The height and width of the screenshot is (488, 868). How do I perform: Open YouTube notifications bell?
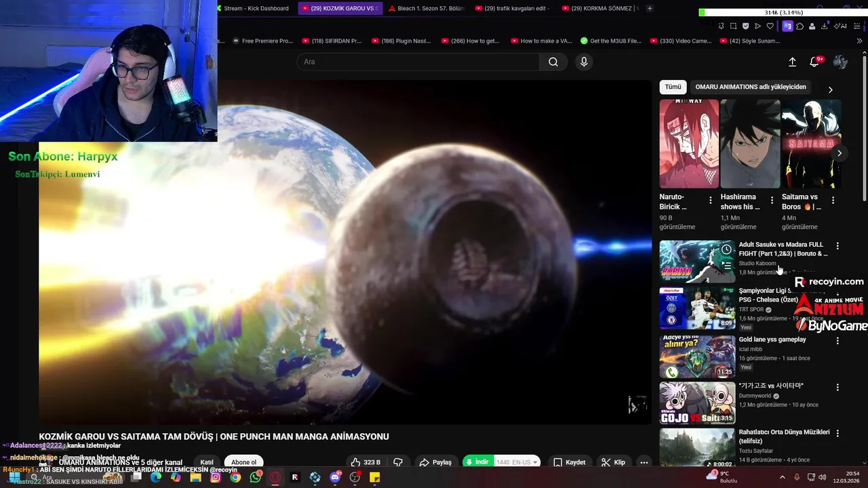(x=816, y=62)
